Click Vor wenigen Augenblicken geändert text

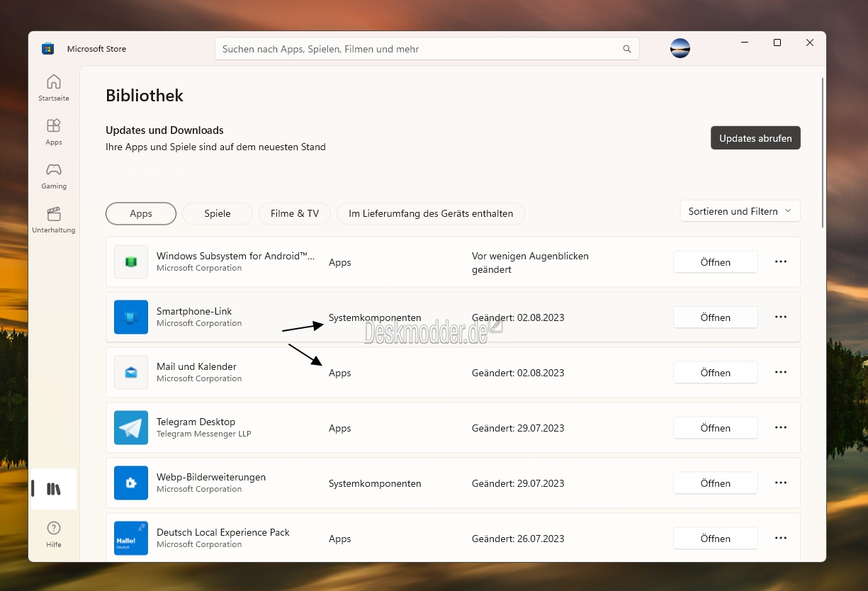pyautogui.click(x=530, y=262)
